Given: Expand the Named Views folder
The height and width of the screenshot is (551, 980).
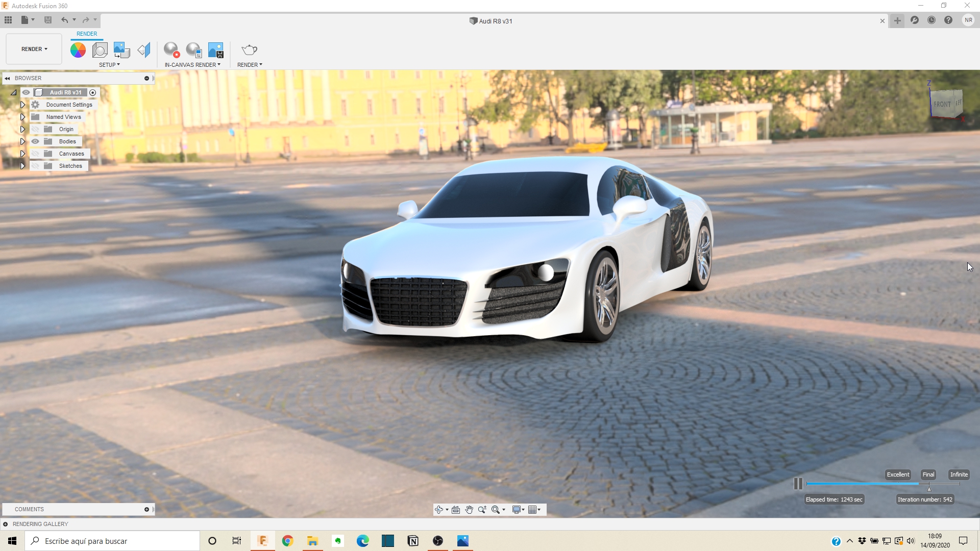Looking at the screenshot, I should coord(22,117).
